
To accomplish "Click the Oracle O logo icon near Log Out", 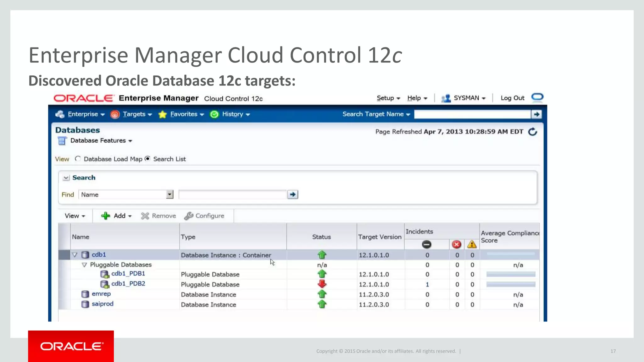I will 537,97.
